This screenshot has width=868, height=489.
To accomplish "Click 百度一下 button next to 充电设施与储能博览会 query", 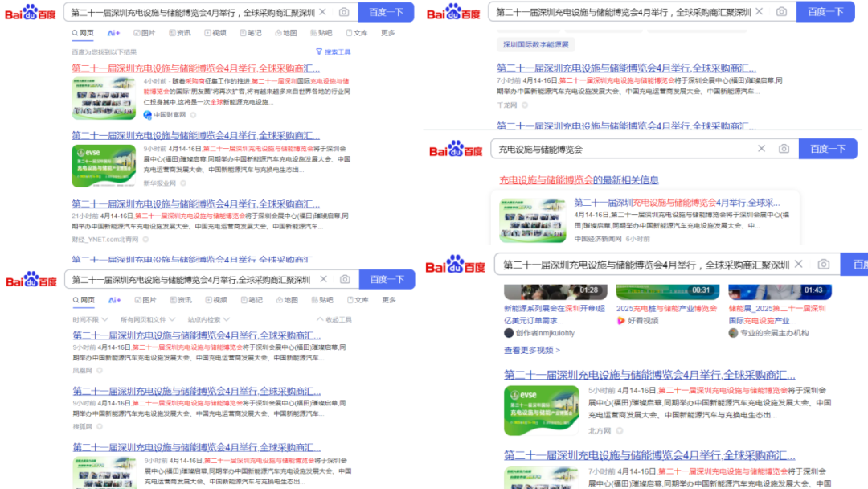I will (826, 149).
